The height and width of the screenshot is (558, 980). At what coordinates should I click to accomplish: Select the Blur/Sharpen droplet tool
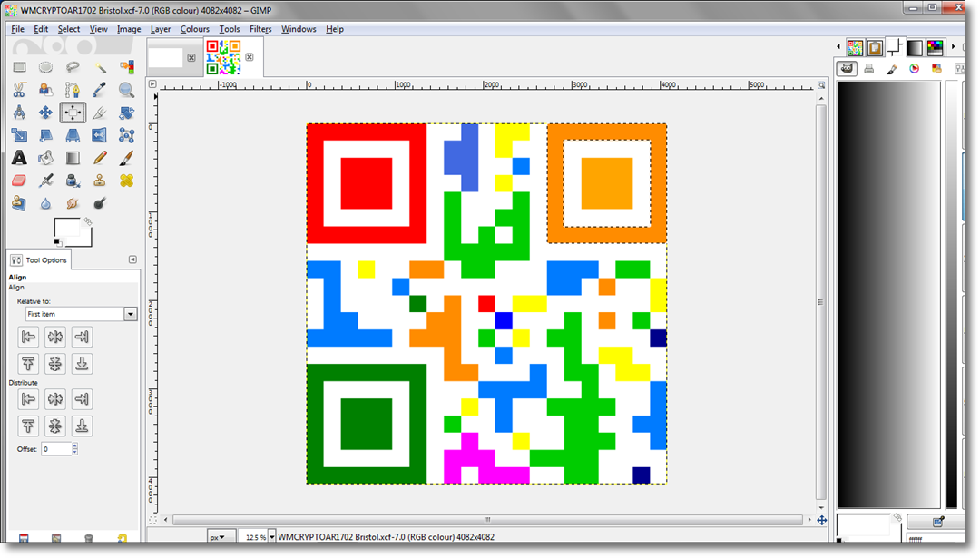click(x=45, y=203)
